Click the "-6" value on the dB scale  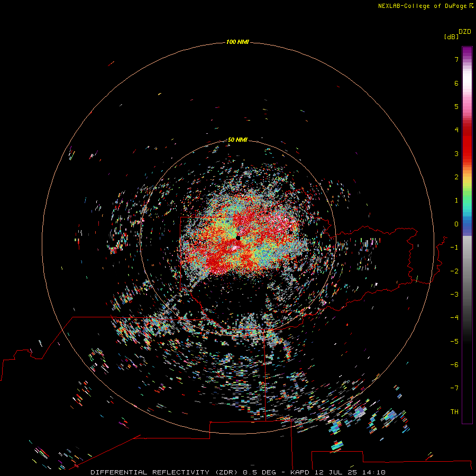454,365
